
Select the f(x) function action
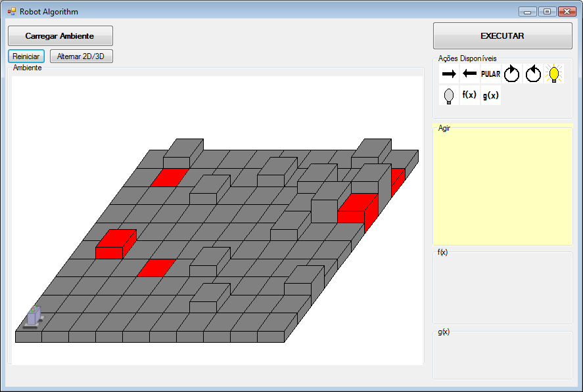pyautogui.click(x=469, y=95)
